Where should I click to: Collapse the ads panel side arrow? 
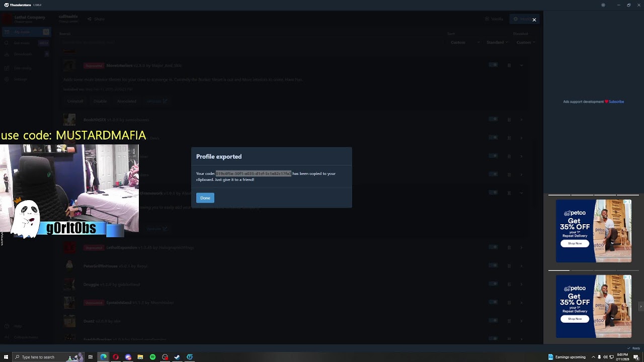pos(640,306)
